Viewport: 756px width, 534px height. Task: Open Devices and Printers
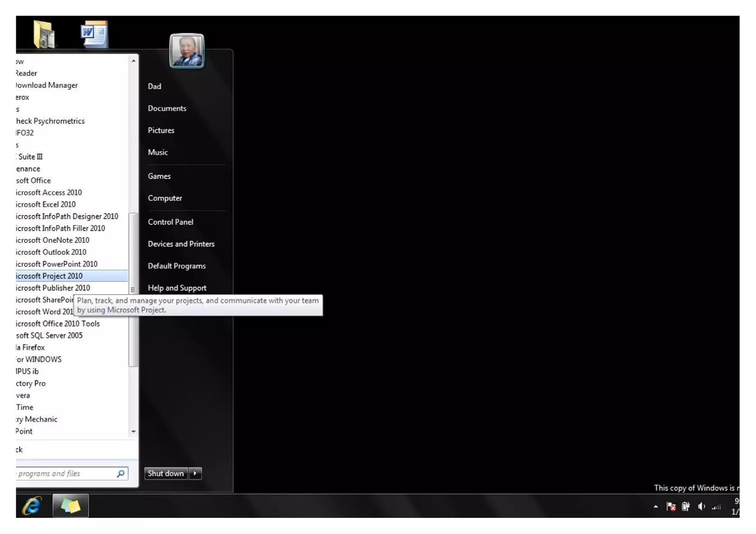pos(181,244)
